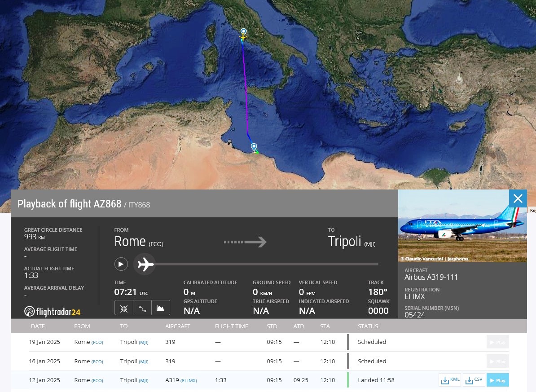Start flight playback with the play button

(x=121, y=264)
